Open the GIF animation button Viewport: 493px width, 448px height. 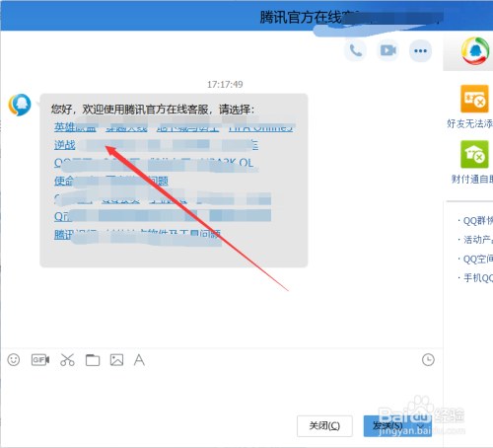(x=40, y=360)
